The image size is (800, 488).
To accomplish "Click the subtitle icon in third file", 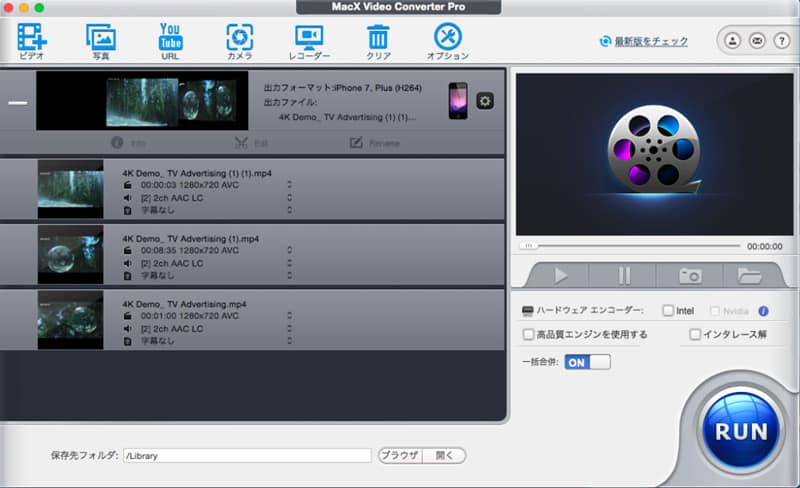I will pyautogui.click(x=128, y=341).
